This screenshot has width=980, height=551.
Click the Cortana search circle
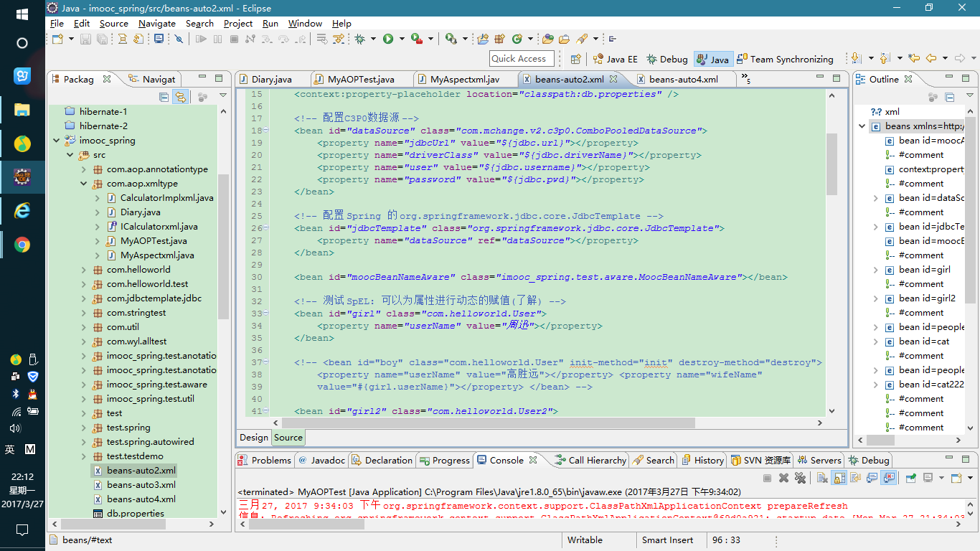pos(22,43)
